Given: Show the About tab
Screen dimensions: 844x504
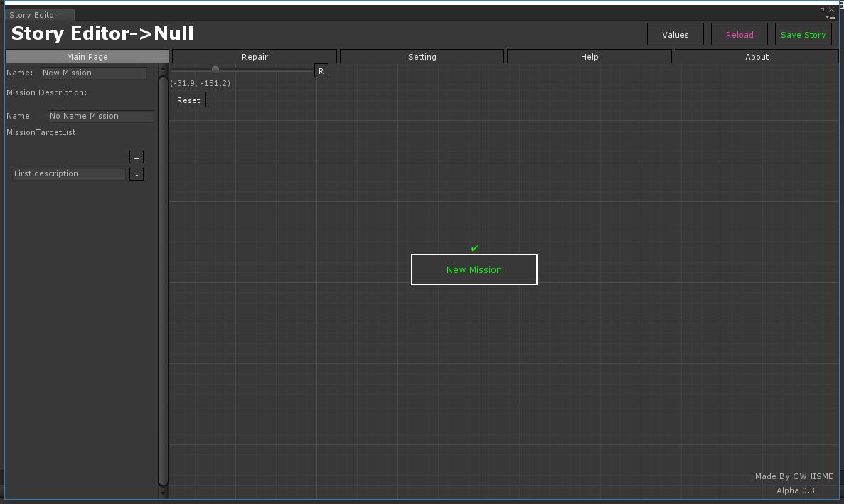Looking at the screenshot, I should coord(757,57).
